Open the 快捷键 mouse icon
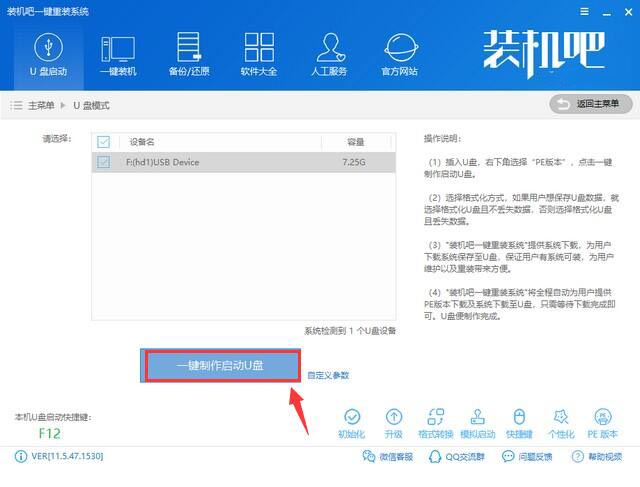 tap(519, 424)
